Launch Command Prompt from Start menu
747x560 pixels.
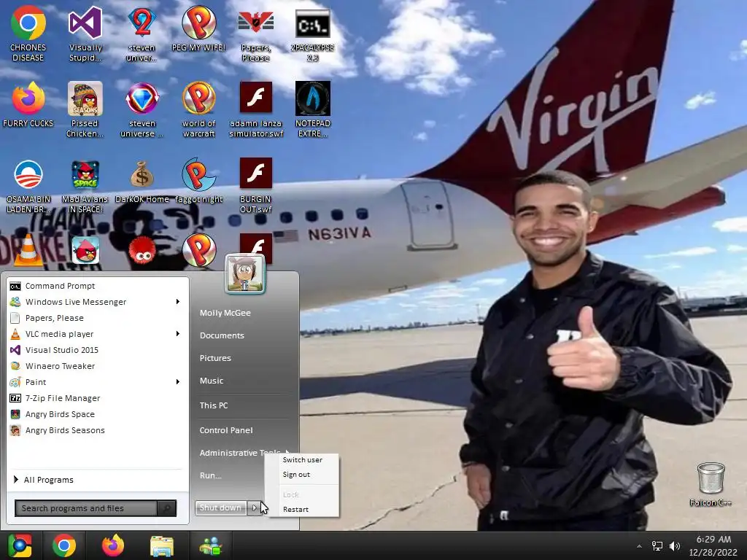click(98, 286)
